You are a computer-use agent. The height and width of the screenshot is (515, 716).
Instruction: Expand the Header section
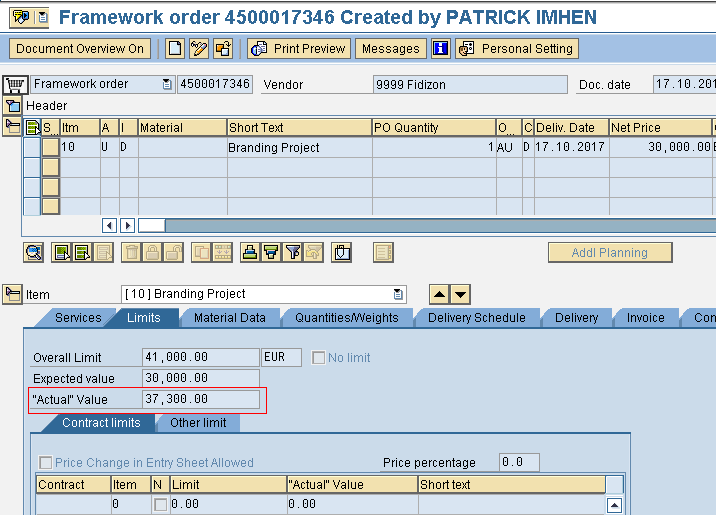12,106
